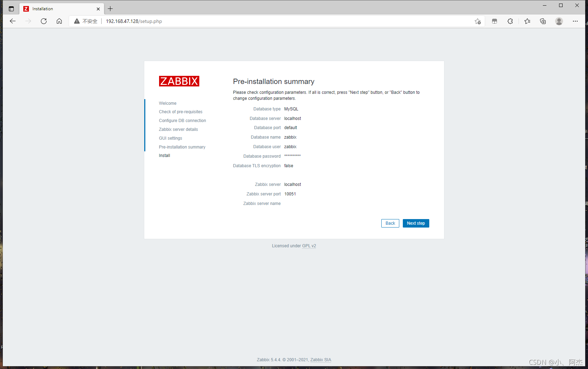Click the browser forward arrow
This screenshot has width=588, height=369.
click(28, 21)
